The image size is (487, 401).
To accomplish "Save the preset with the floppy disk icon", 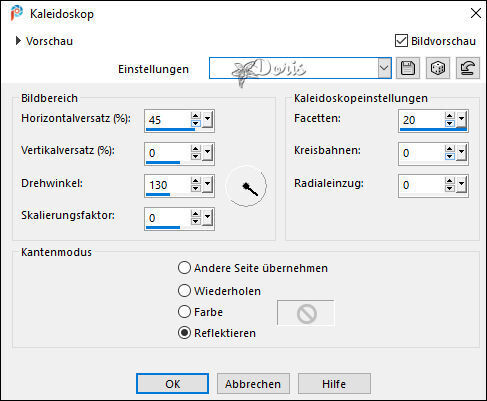I will pyautogui.click(x=408, y=68).
